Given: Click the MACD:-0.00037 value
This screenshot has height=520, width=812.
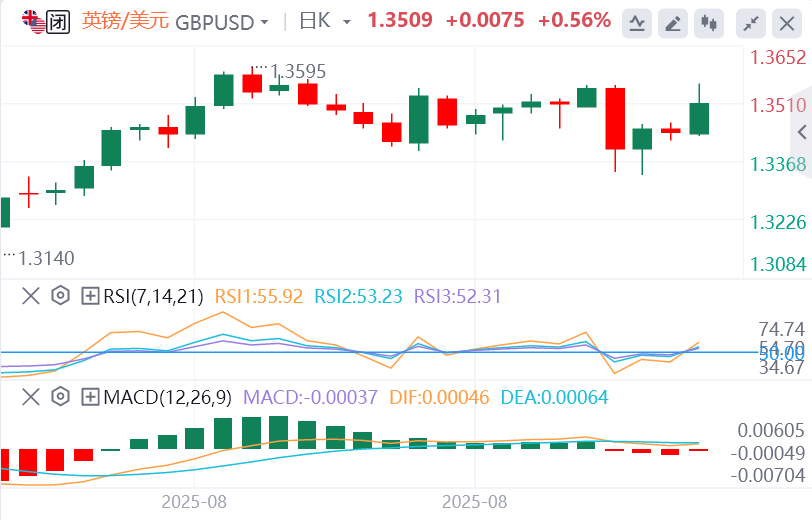Looking at the screenshot, I should [310, 397].
